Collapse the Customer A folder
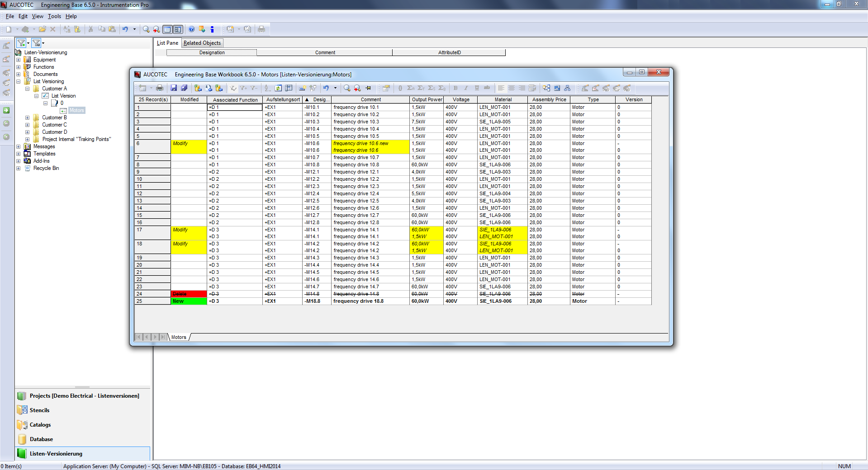The height and width of the screenshot is (470, 868). pos(27,89)
